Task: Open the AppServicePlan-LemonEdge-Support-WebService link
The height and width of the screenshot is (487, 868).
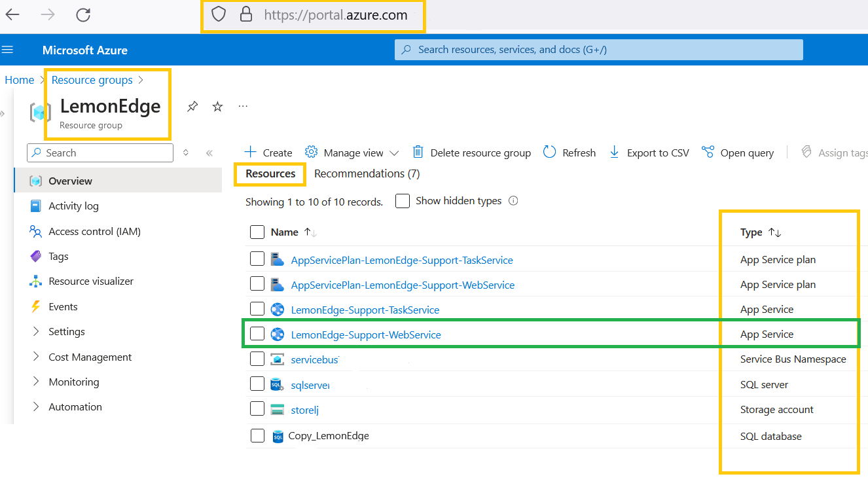Action: 403,285
